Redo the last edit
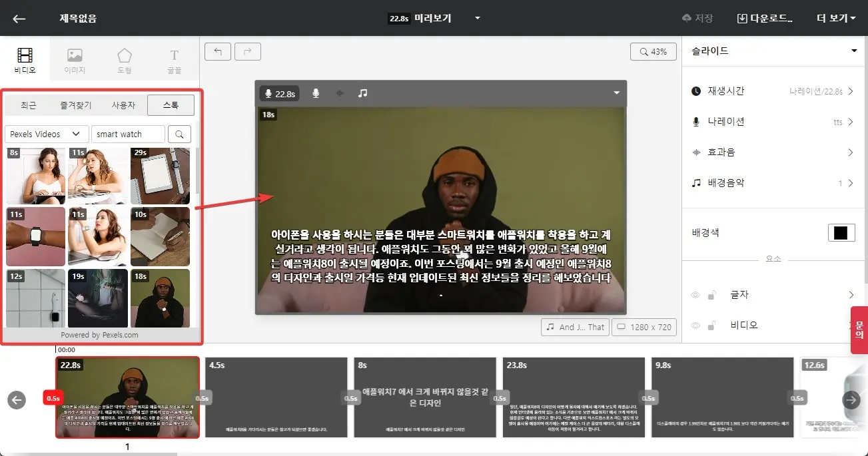 (x=248, y=51)
